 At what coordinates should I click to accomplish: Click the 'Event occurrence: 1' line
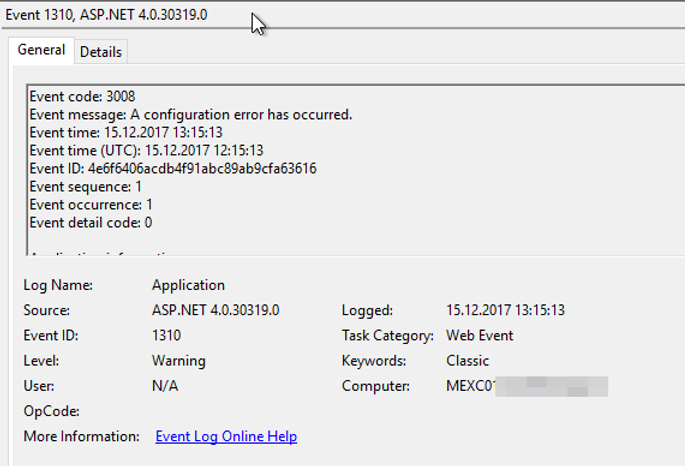coord(90,204)
